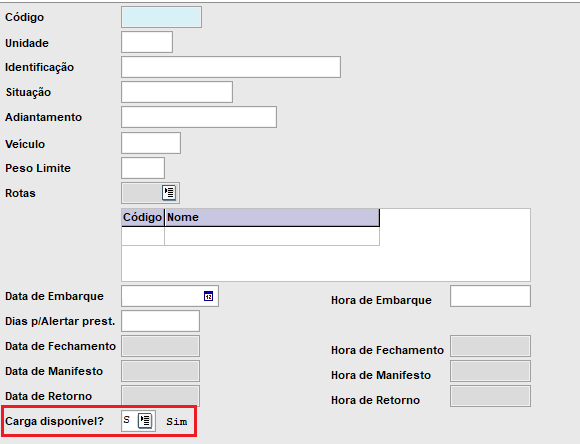Image resolution: width=580 pixels, height=444 pixels.
Task: Open the Data de Embarque calendar icon
Action: [x=209, y=296]
